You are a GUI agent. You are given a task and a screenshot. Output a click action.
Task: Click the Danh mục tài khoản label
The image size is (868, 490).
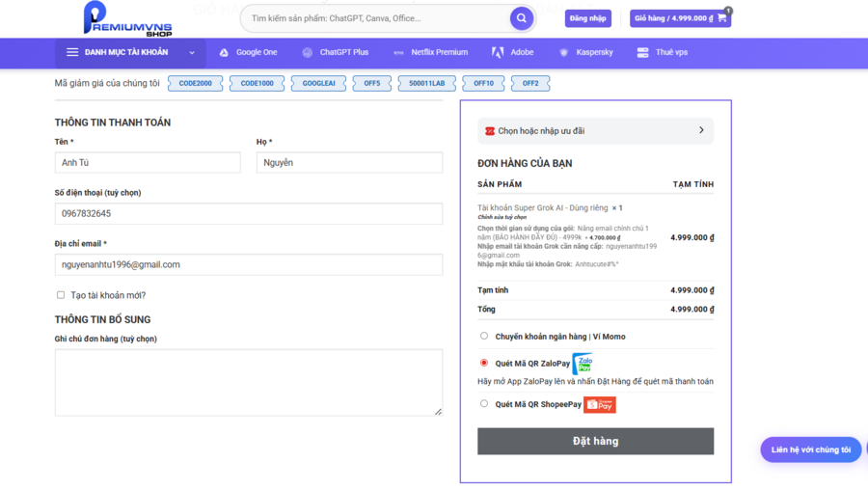[126, 53]
